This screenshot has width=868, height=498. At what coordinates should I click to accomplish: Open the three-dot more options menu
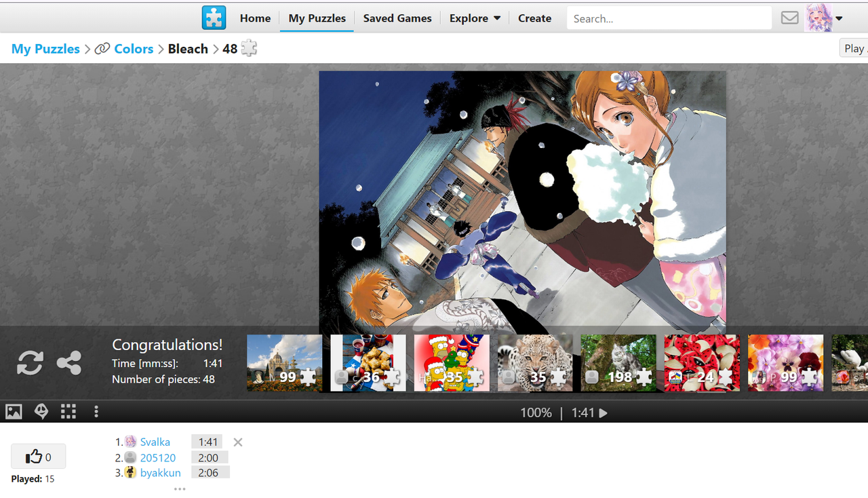pyautogui.click(x=96, y=411)
